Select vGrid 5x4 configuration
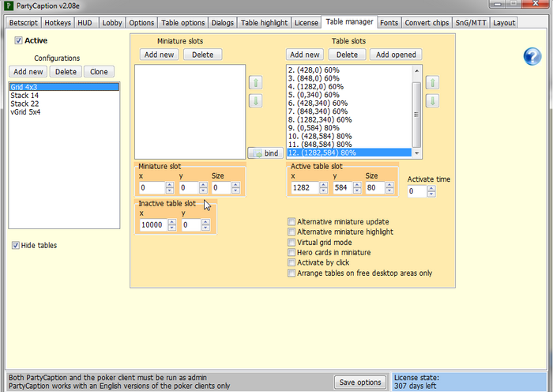 [x=64, y=112]
